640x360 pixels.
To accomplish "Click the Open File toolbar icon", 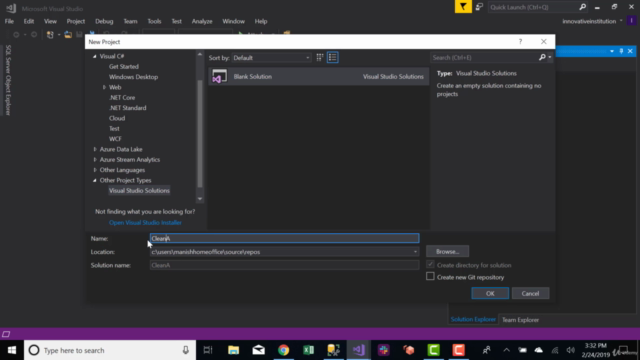I will tap(68, 35).
